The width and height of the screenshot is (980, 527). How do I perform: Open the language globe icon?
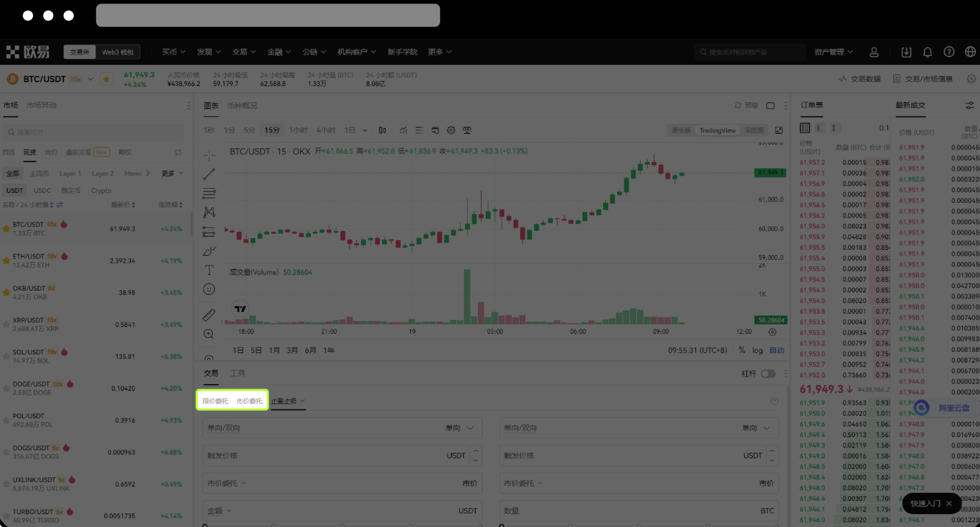[970, 52]
